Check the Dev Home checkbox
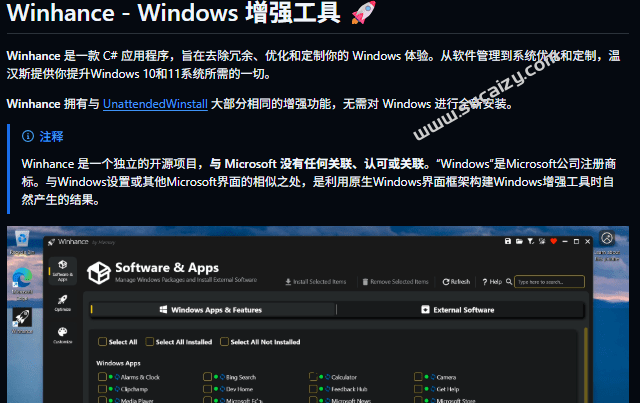Screen dimensions: 640x403 [208, 389]
